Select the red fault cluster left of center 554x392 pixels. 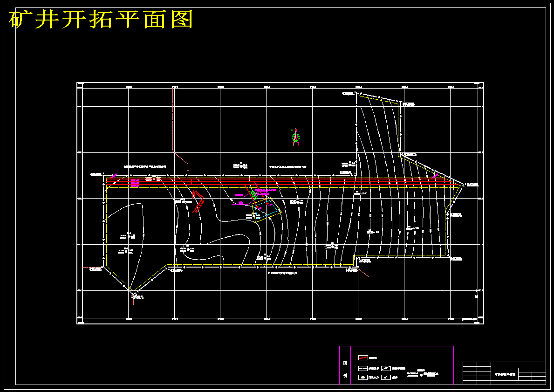198,201
